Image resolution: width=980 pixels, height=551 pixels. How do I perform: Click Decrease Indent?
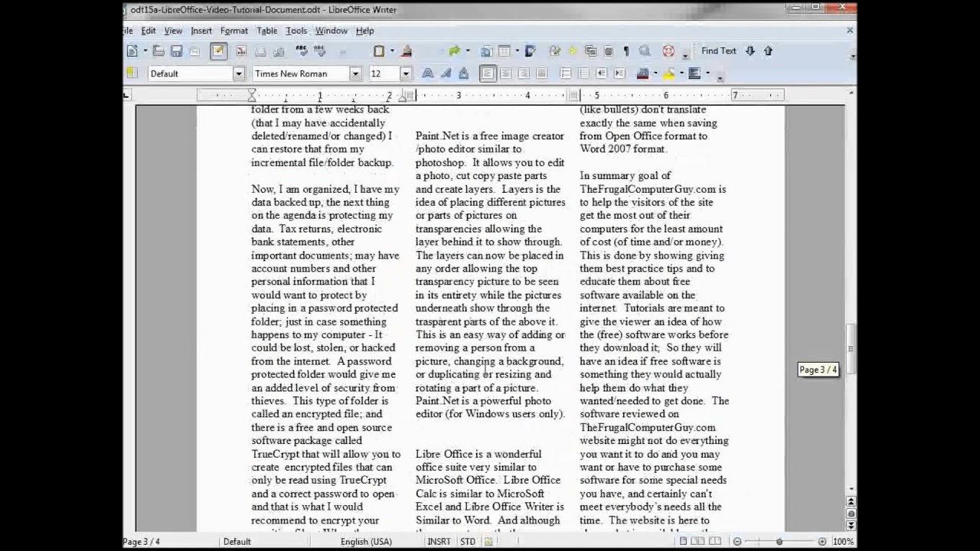[602, 73]
